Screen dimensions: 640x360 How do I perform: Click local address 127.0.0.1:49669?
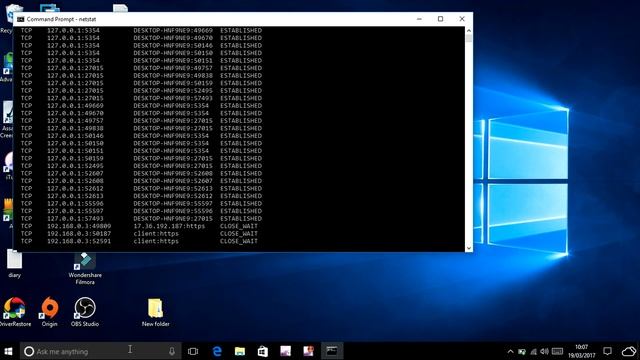pyautogui.click(x=75, y=106)
